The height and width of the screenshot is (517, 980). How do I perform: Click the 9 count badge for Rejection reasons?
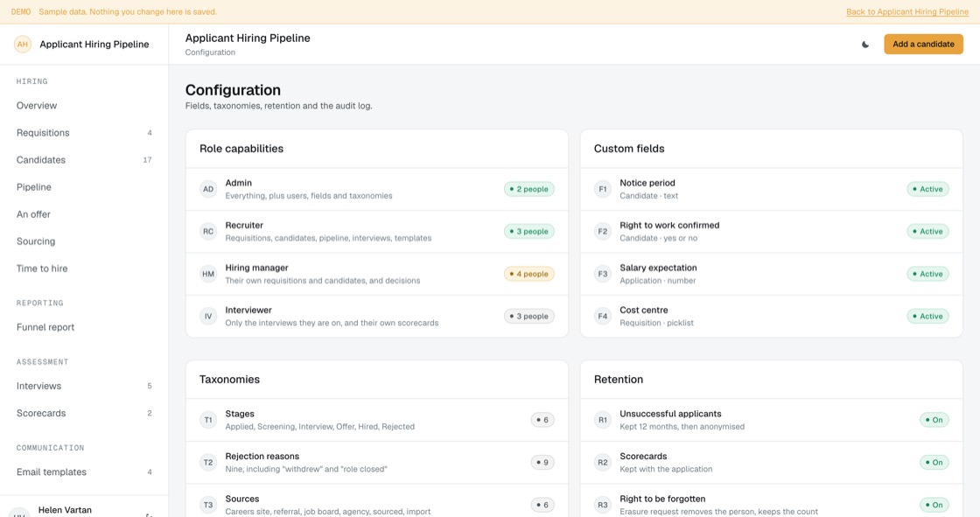click(542, 463)
